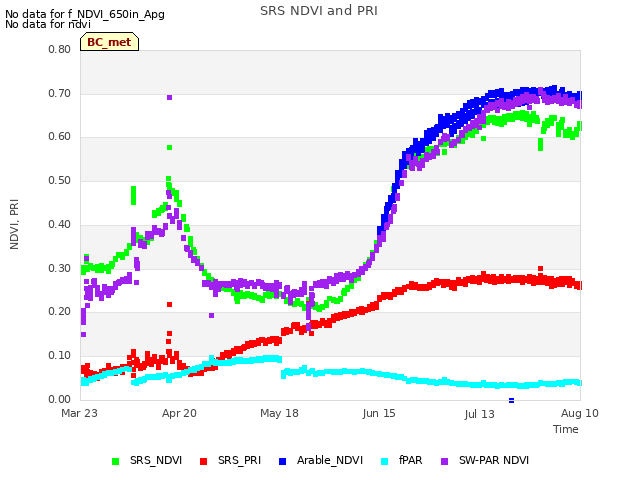Click the blue Arable_NDVI legend swatch

(x=282, y=461)
